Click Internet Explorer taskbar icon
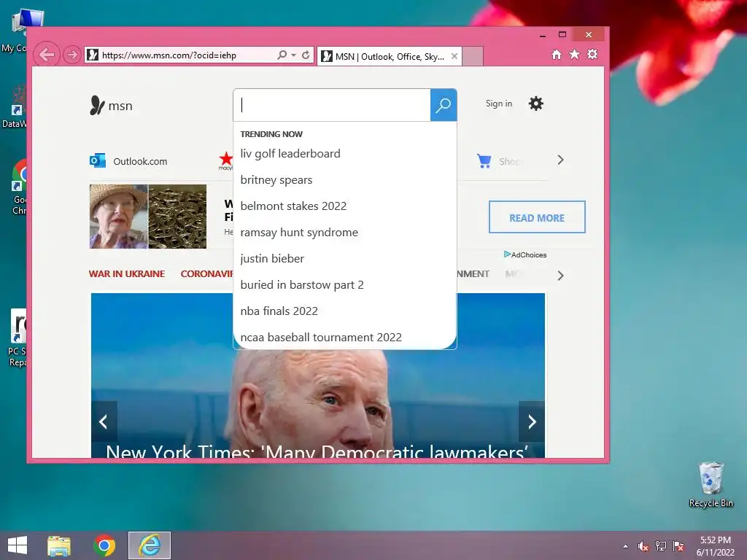 (150, 545)
